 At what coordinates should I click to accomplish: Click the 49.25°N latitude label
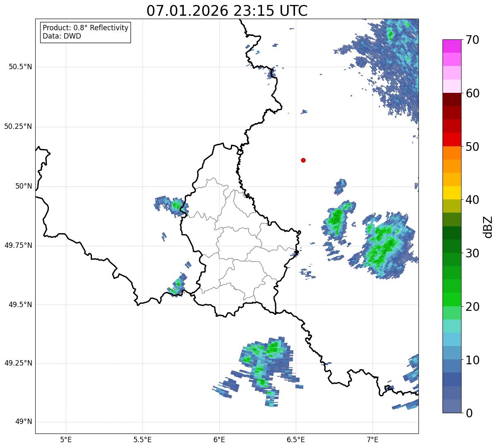(x=18, y=363)
